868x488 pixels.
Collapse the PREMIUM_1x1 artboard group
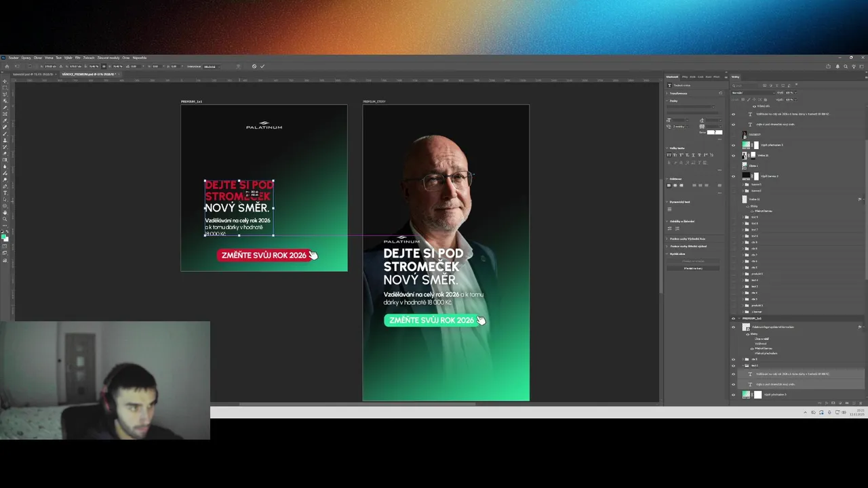click(738, 319)
